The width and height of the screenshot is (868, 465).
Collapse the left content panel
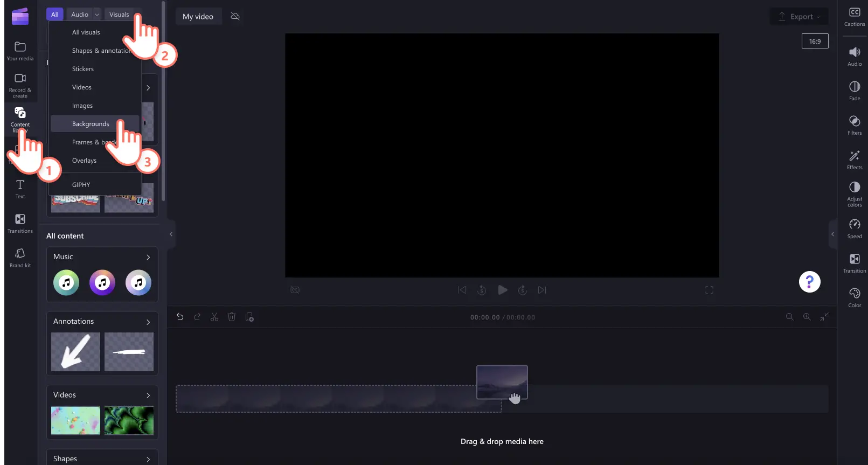click(171, 234)
